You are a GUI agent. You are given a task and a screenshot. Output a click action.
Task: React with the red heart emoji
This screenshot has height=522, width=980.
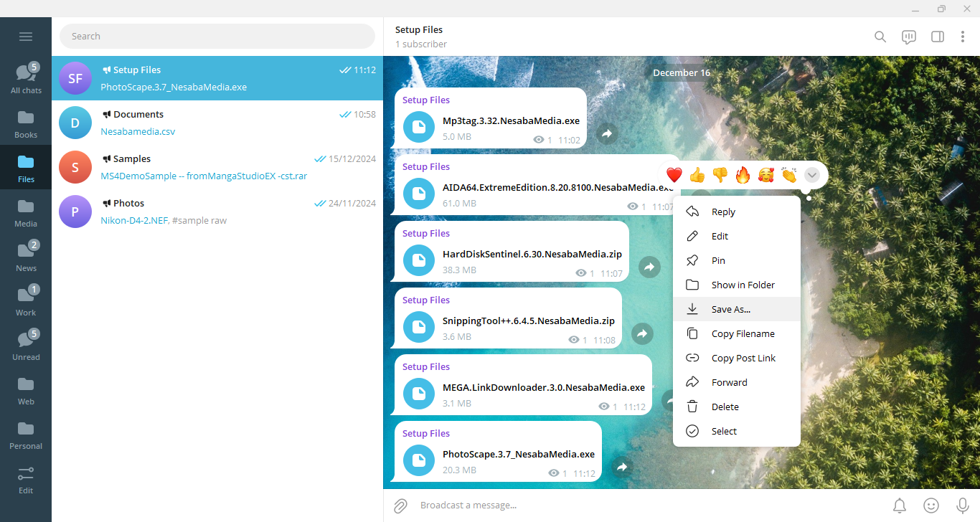click(x=674, y=175)
